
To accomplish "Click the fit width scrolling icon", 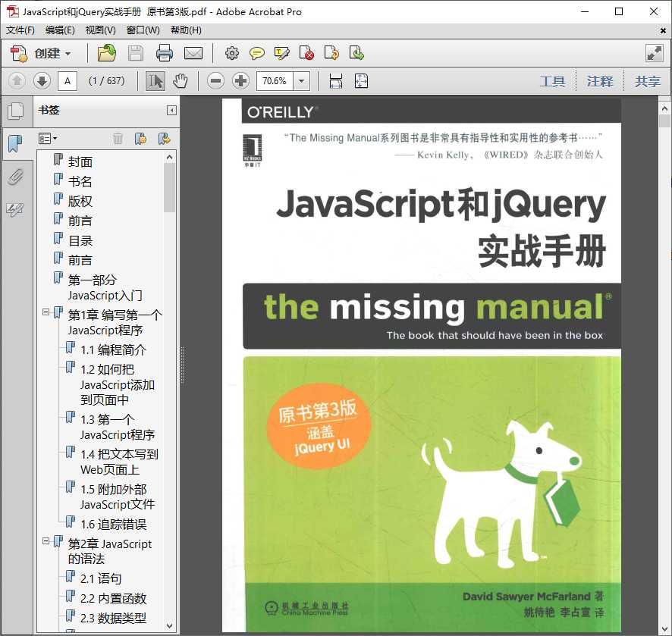I will click(335, 81).
